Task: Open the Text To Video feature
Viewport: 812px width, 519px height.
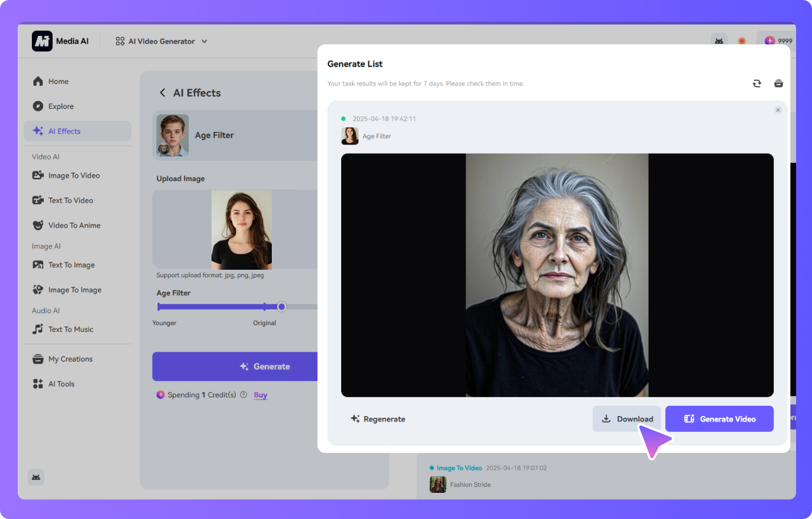Action: coord(70,200)
